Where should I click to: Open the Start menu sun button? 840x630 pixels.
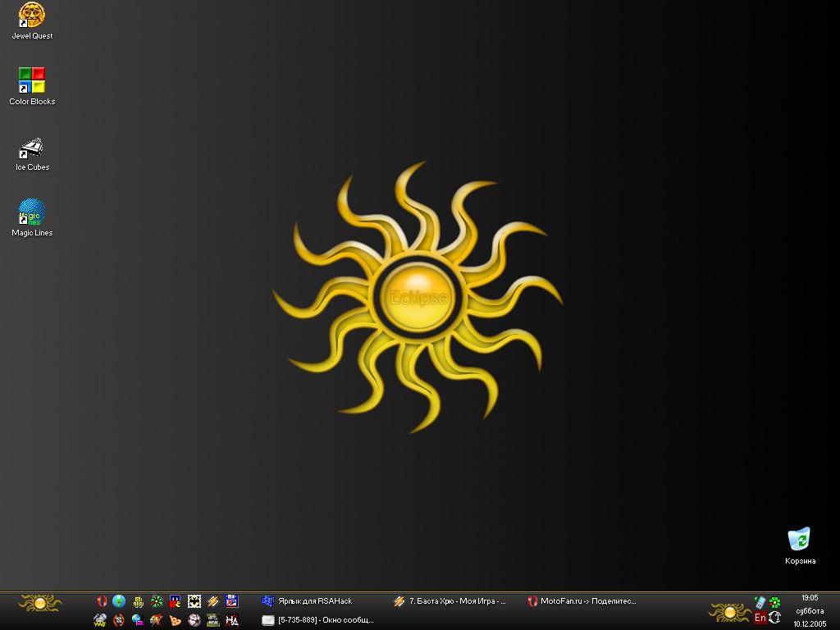(40, 604)
